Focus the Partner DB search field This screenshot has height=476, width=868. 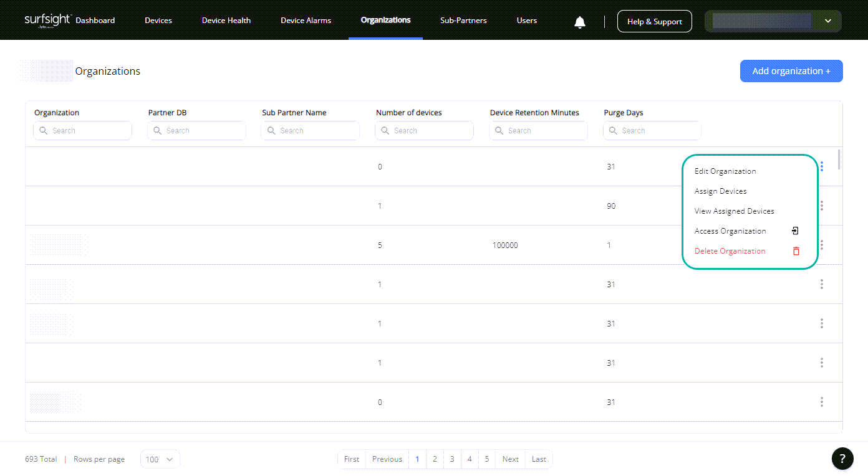point(197,131)
